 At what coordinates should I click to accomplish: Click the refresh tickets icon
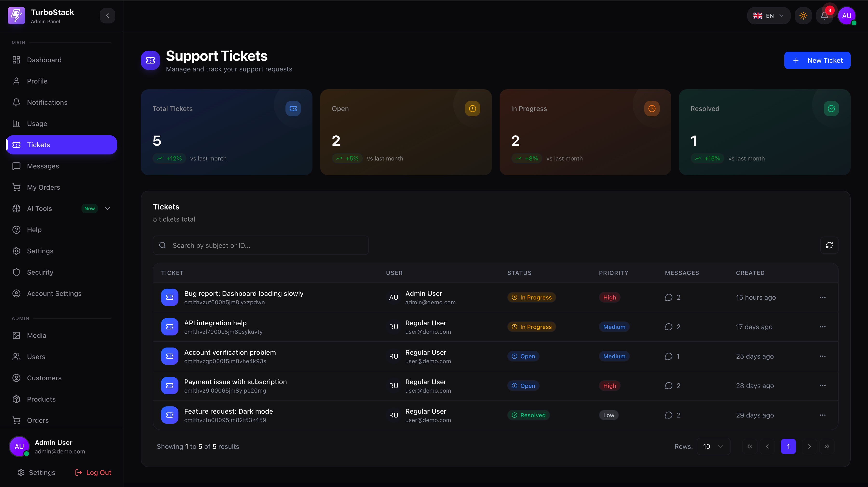[x=829, y=245]
